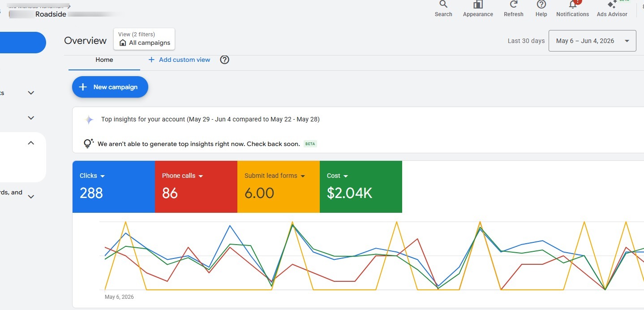
Task: Click the green Cost value $2.04K
Action: tap(349, 193)
